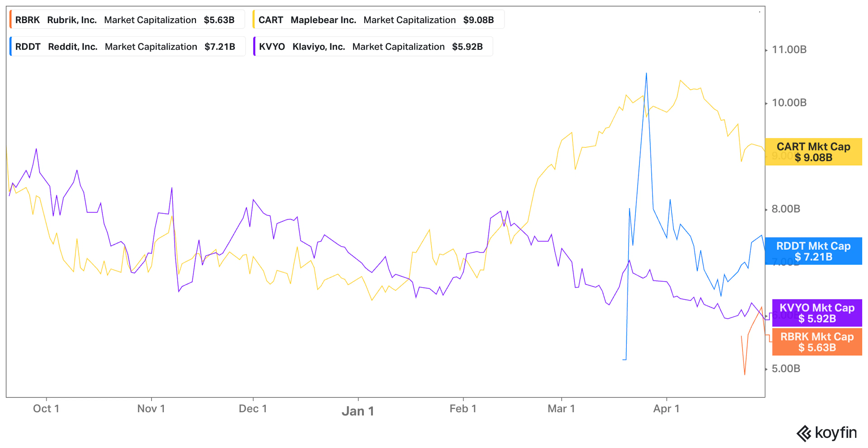Viewport: 868px width, 448px height.
Task: Select the CART Maplebear legend entry
Action: coord(378,19)
